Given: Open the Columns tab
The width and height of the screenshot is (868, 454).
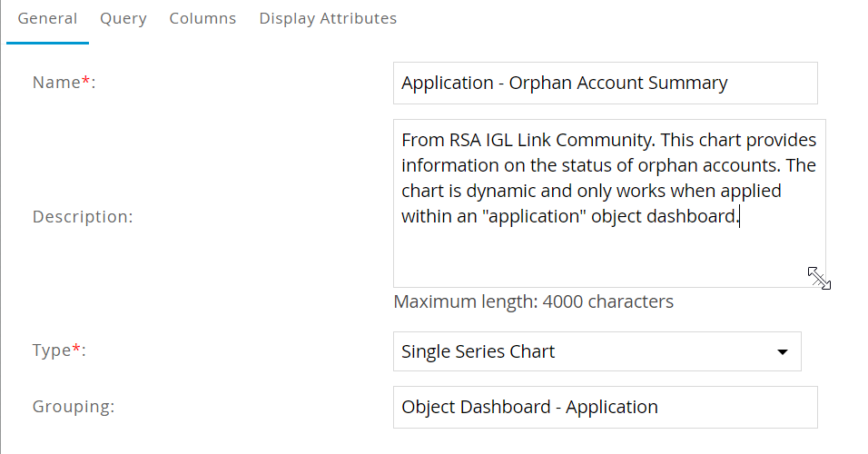Looking at the screenshot, I should pyautogui.click(x=202, y=18).
